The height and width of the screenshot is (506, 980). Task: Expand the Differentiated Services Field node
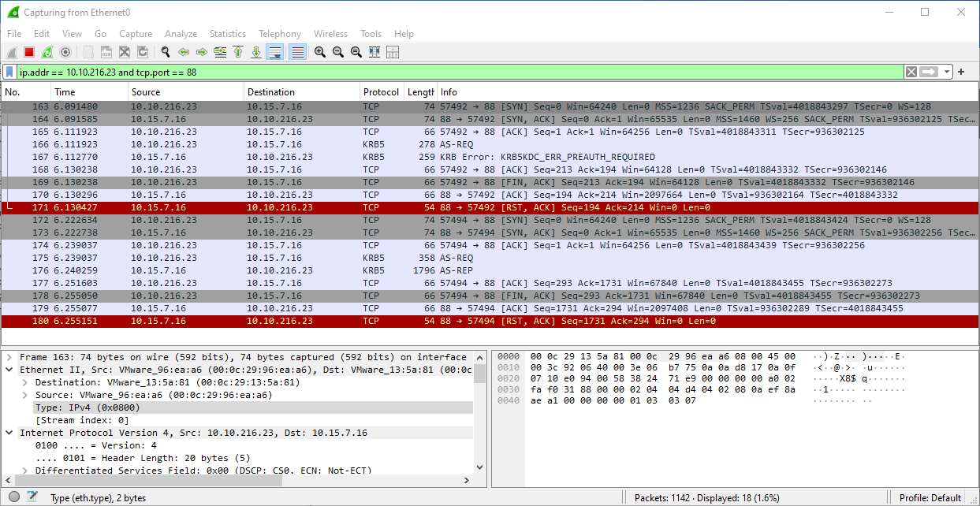pos(26,471)
